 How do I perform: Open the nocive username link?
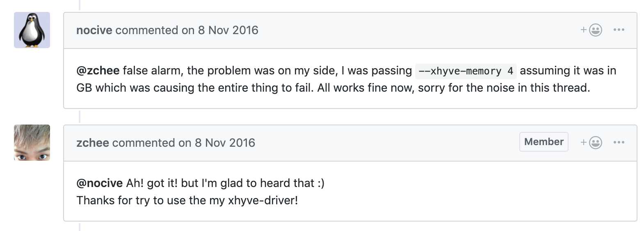point(94,30)
